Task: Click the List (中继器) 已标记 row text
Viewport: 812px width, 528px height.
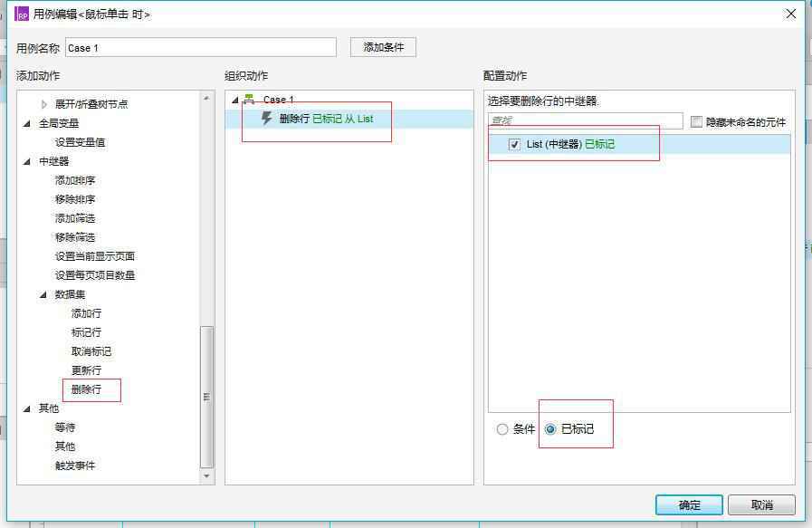Action: coord(570,145)
